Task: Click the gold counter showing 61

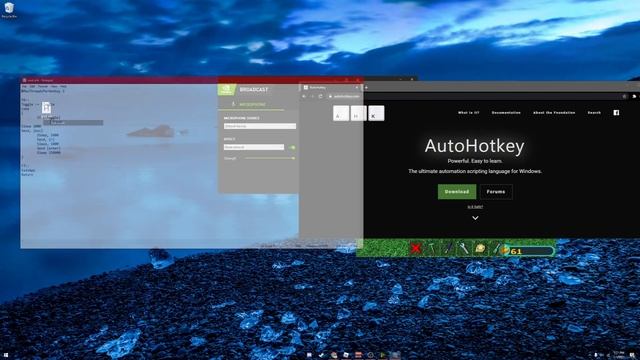Action: click(x=527, y=251)
